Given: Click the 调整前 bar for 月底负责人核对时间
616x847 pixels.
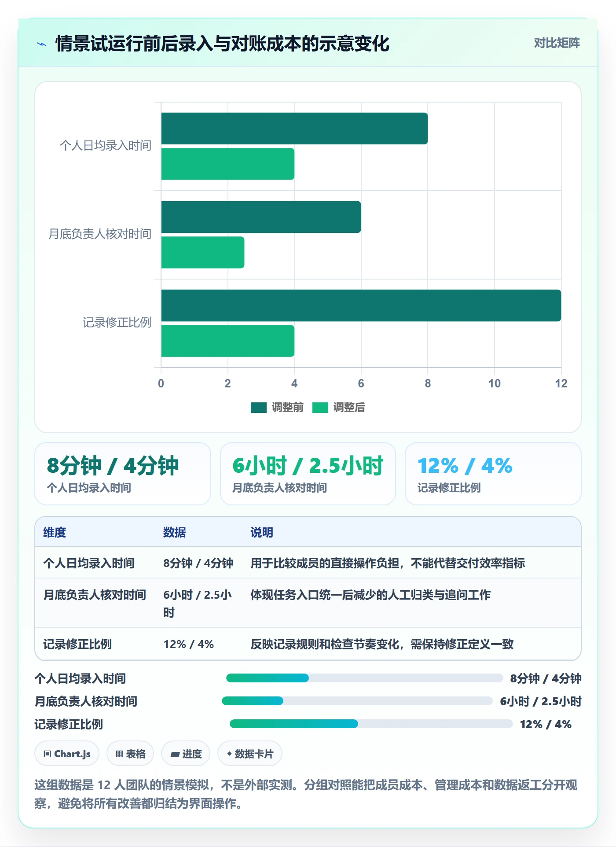Looking at the screenshot, I should pyautogui.click(x=261, y=217).
